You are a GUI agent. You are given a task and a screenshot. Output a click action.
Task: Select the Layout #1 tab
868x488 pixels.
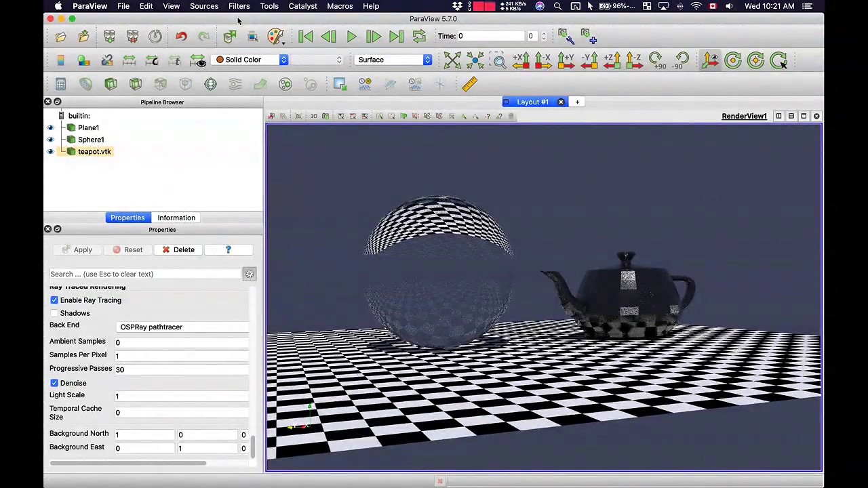533,102
